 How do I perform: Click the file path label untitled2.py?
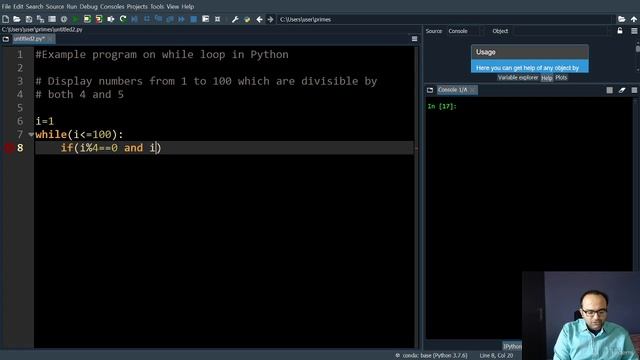pos(42,29)
